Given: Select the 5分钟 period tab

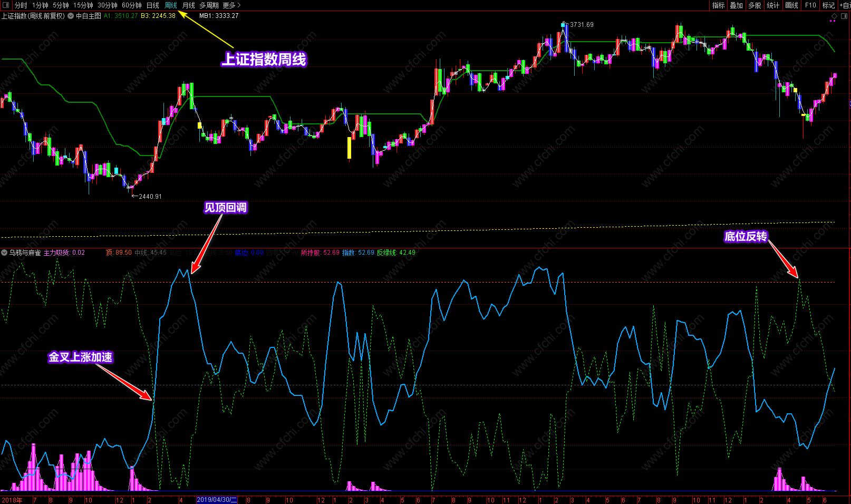Looking at the screenshot, I should (61, 5).
